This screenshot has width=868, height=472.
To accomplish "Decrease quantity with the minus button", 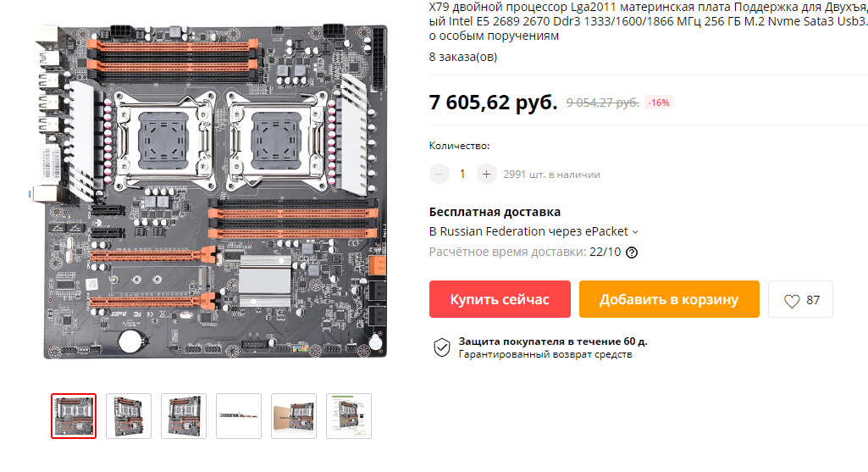I will click(439, 174).
